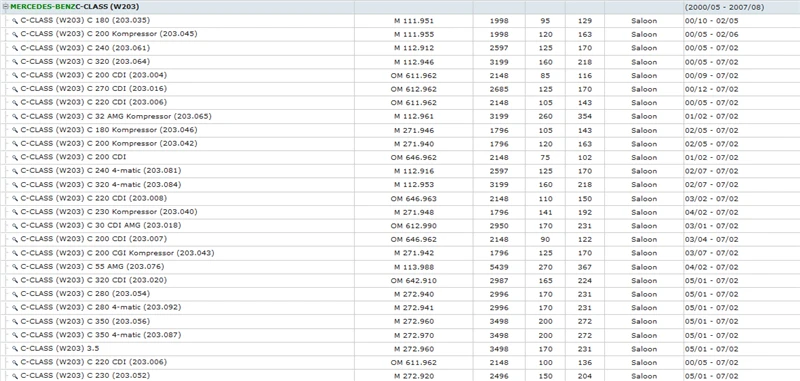Click engine code OM 612.990

click(414, 226)
